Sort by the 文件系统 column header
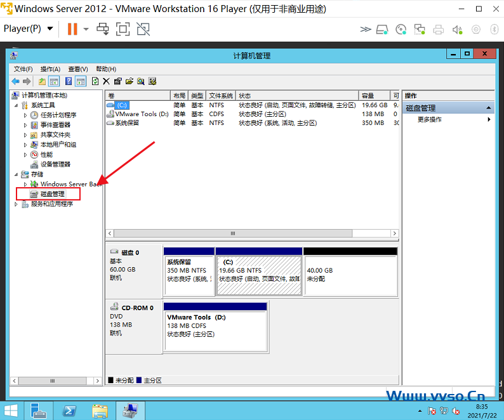The height and width of the screenshot is (420, 504). click(x=221, y=96)
